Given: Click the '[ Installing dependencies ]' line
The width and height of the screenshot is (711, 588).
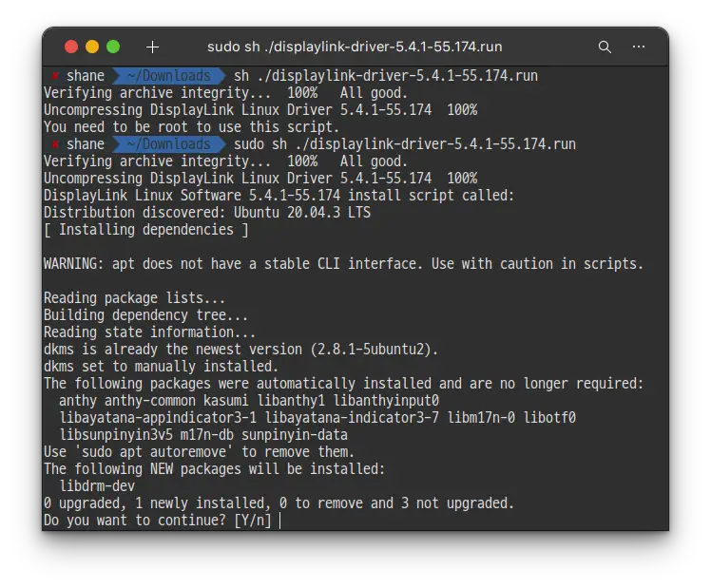Looking at the screenshot, I should [146, 230].
